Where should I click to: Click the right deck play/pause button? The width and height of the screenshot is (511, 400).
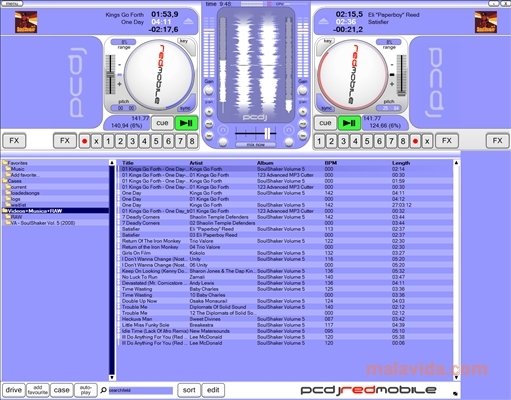(349, 123)
